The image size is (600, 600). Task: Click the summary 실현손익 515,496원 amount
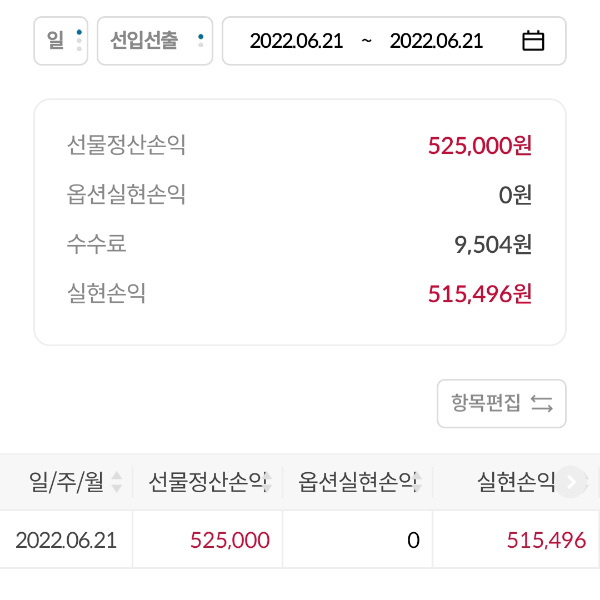click(x=480, y=294)
